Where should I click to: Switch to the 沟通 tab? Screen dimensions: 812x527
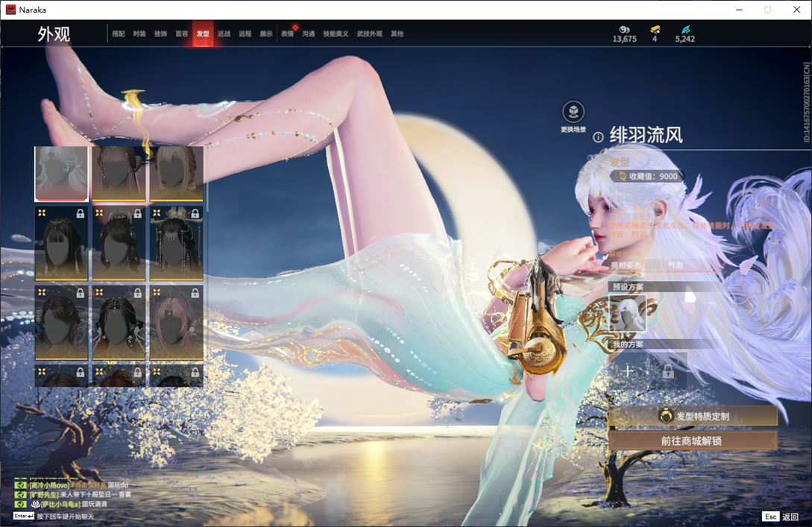tap(309, 34)
